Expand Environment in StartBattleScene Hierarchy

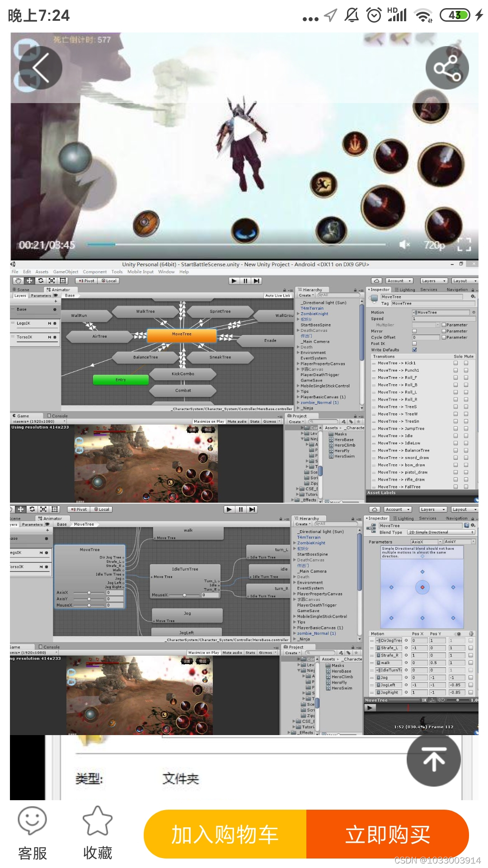tap(298, 353)
